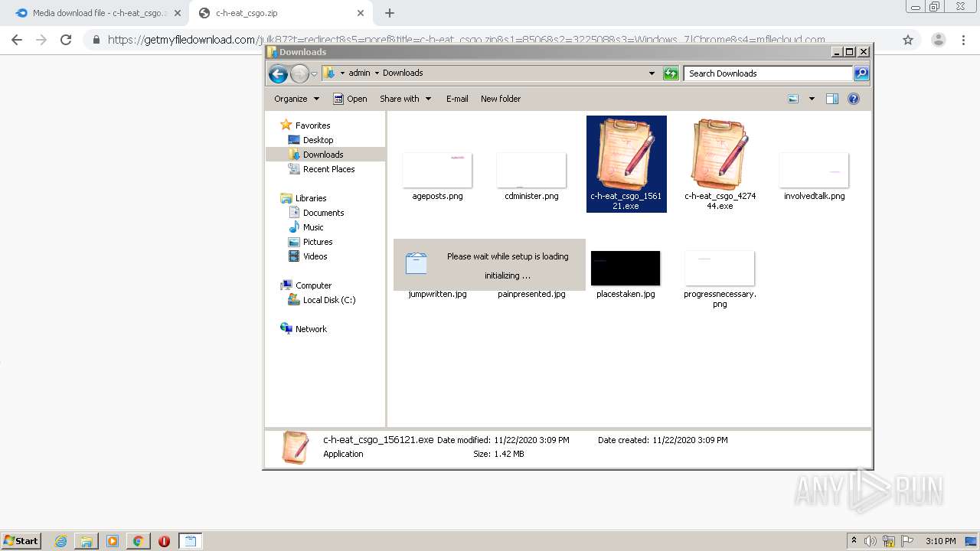
Task: Select the c-h-eat_csgo_156121.exe file
Action: tap(626, 164)
